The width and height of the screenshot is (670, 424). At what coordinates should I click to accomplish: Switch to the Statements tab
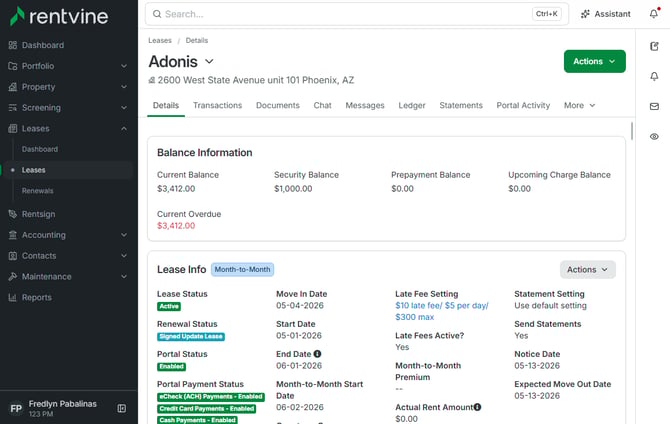pos(461,105)
